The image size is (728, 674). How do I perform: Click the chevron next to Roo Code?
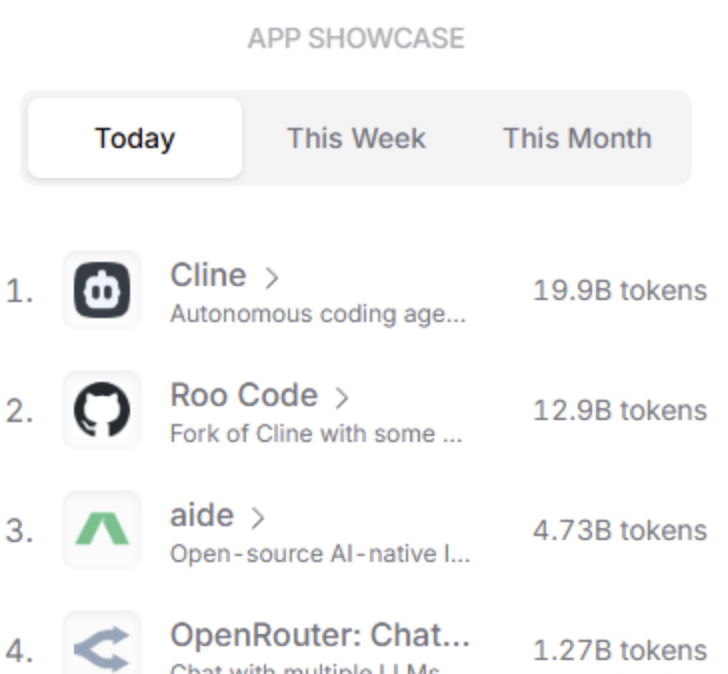point(342,397)
